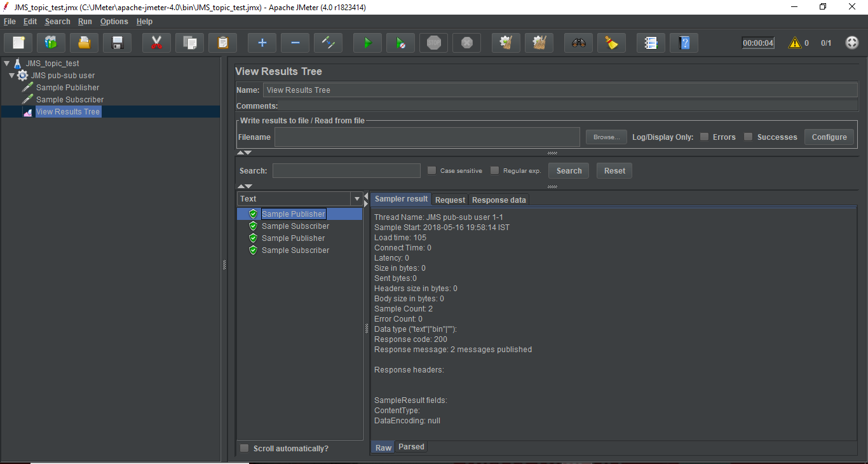This screenshot has width=868, height=464.
Task: Click the Browse... button
Action: [x=606, y=137]
